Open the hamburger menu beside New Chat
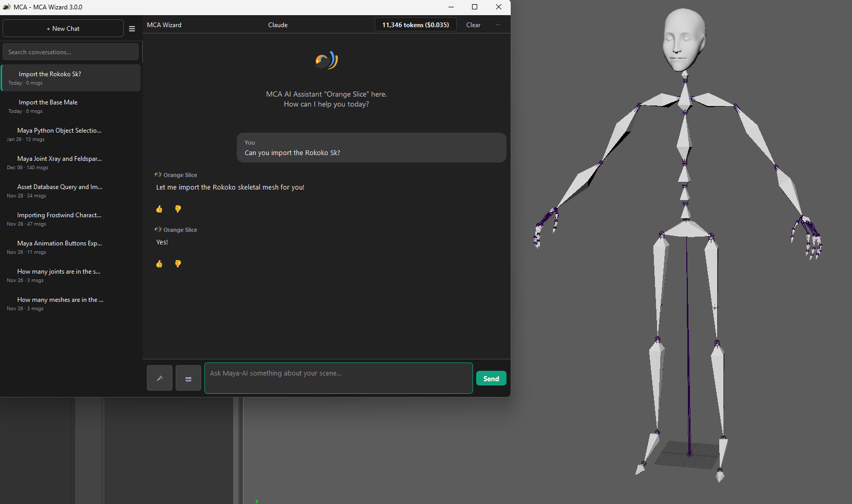 click(x=132, y=29)
